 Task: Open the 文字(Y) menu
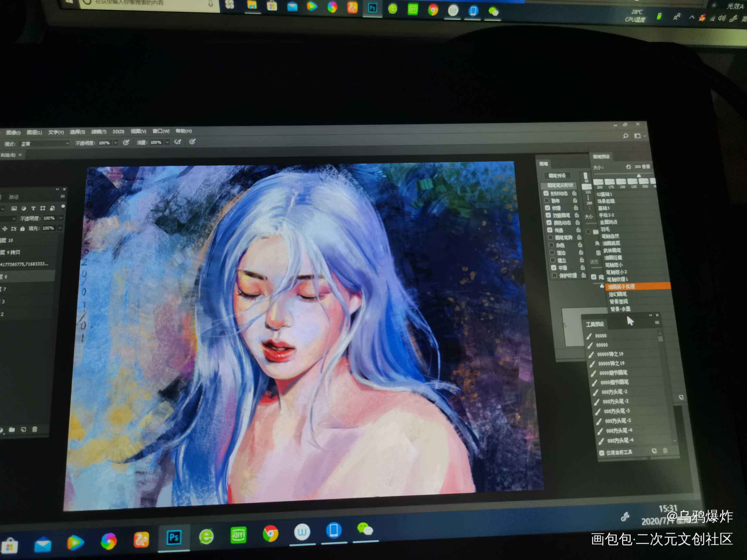56,132
